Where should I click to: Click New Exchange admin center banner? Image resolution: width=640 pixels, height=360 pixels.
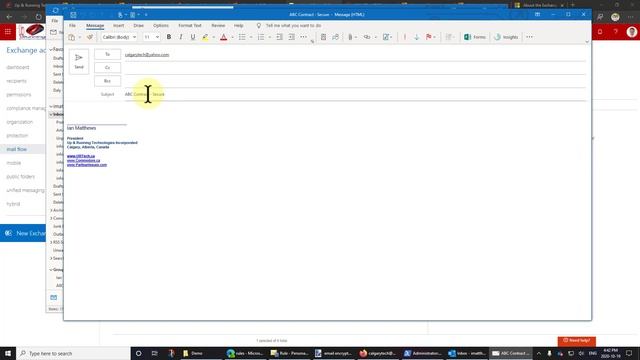point(23,233)
